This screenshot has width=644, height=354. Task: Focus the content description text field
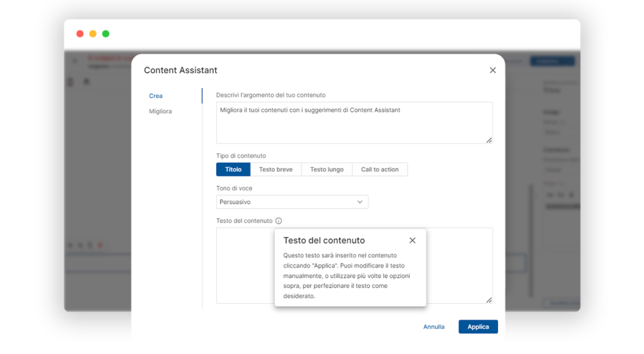pyautogui.click(x=354, y=123)
